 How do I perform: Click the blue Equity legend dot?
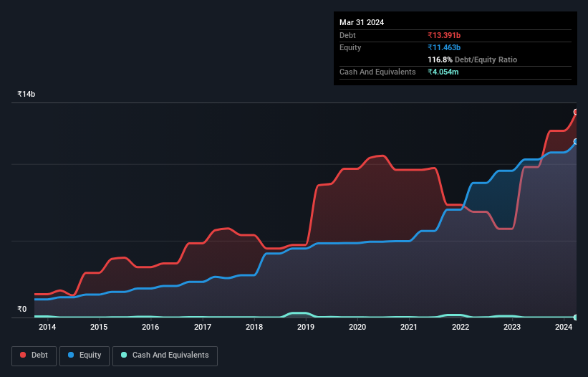coord(71,355)
